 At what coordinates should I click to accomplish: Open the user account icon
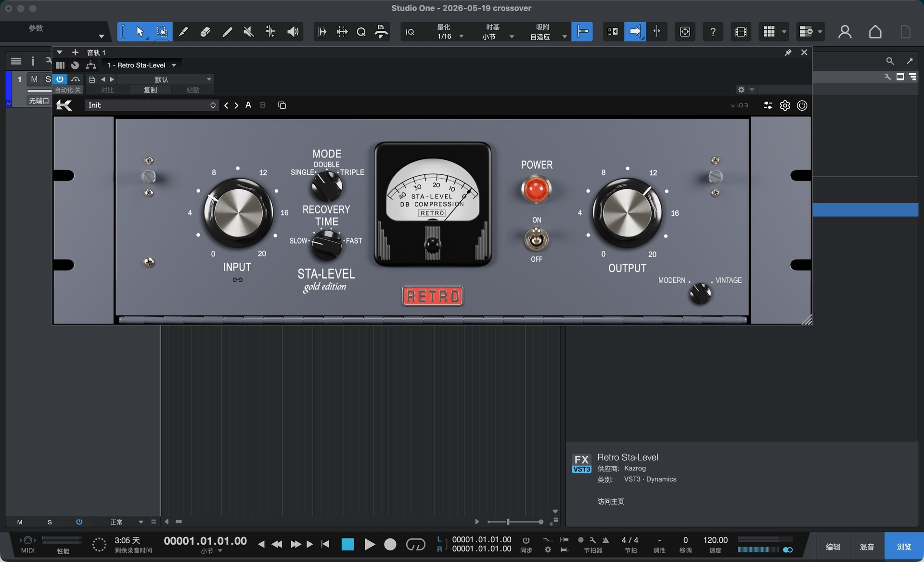pos(845,32)
